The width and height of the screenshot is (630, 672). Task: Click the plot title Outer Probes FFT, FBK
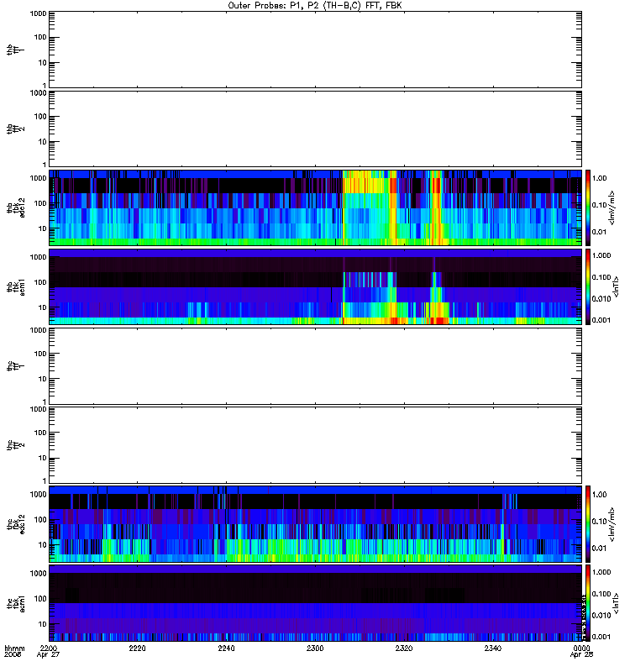coord(315,6)
